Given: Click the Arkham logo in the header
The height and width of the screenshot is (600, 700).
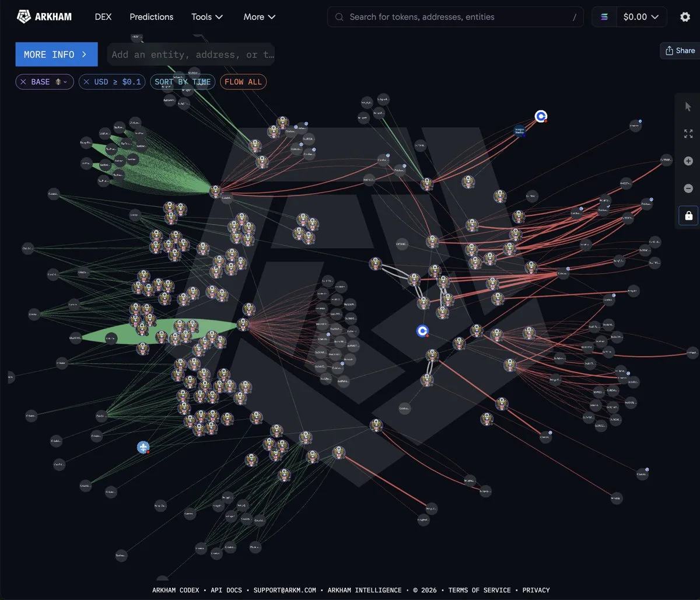Looking at the screenshot, I should click(44, 17).
